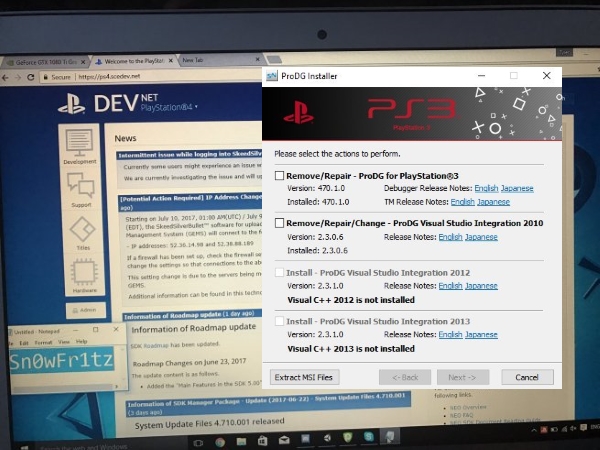The image size is (600, 450).
Task: Click Cancel in ProDG Installer
Action: (527, 377)
